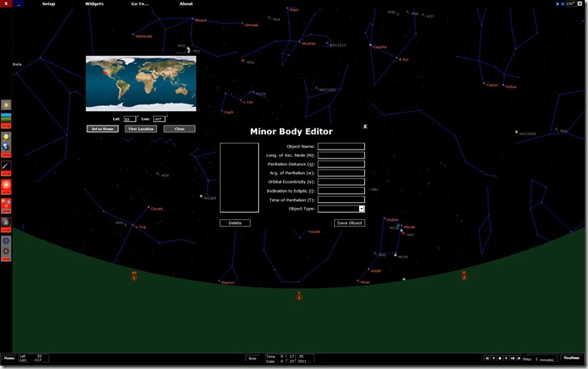
Task: Click the minor body list box
Action: (239, 178)
